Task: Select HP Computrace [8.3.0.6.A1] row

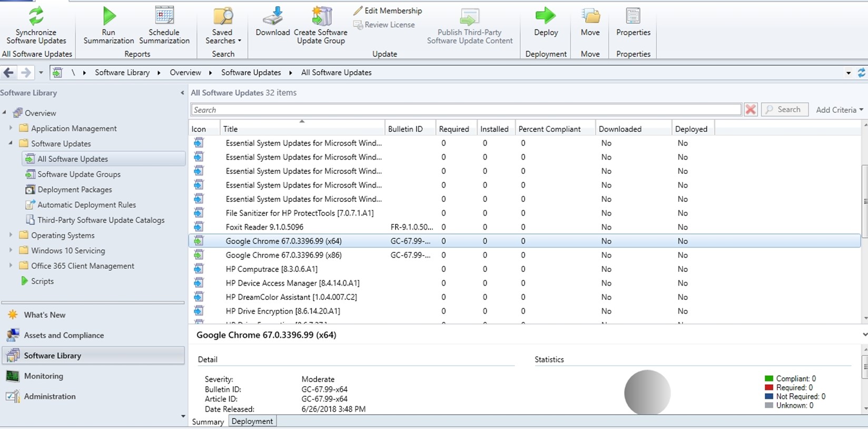Action: [x=525, y=269]
